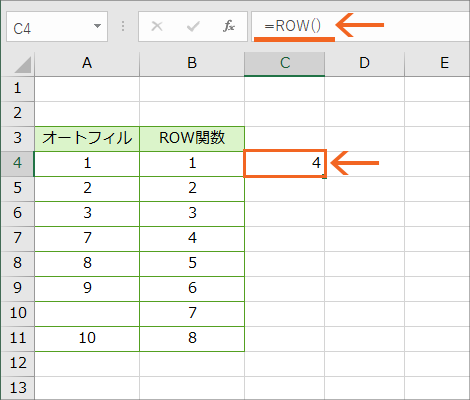The image size is (470, 400).
Task: Click the Enter checkmark formula icon
Action: [193, 26]
